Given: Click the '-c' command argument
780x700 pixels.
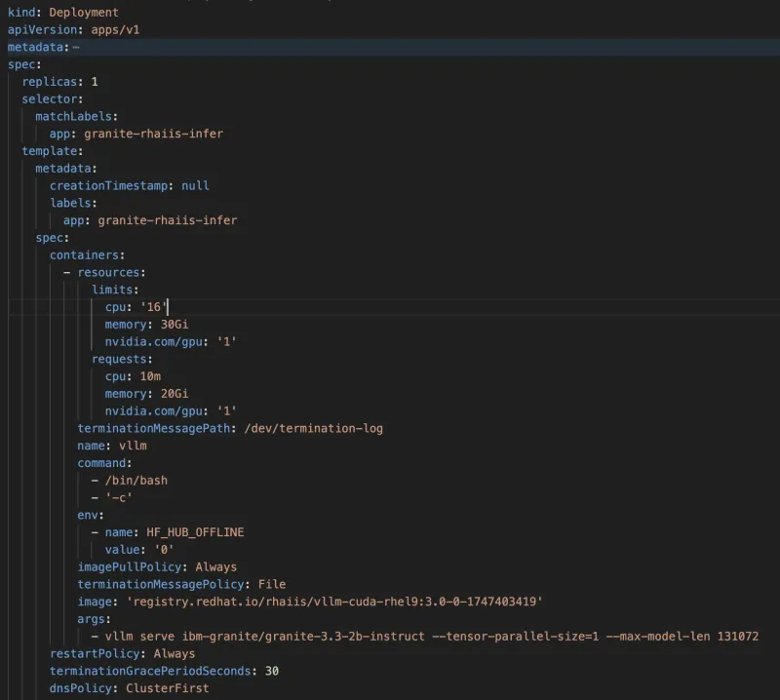Looking at the screenshot, I should [119, 497].
